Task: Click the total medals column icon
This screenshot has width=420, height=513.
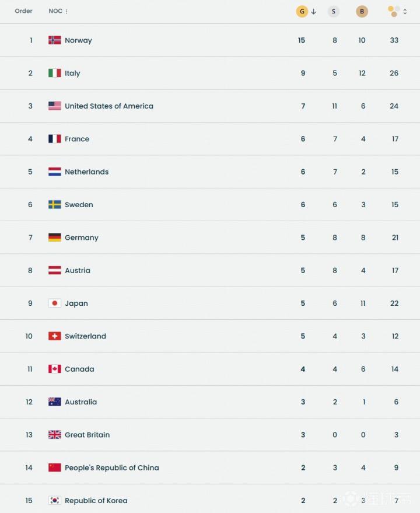Action: click(394, 11)
